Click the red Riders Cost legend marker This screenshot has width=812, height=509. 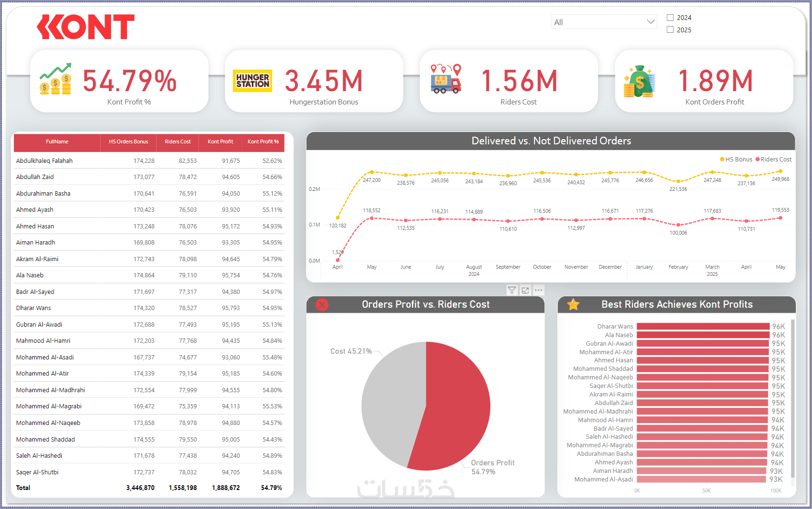point(758,160)
